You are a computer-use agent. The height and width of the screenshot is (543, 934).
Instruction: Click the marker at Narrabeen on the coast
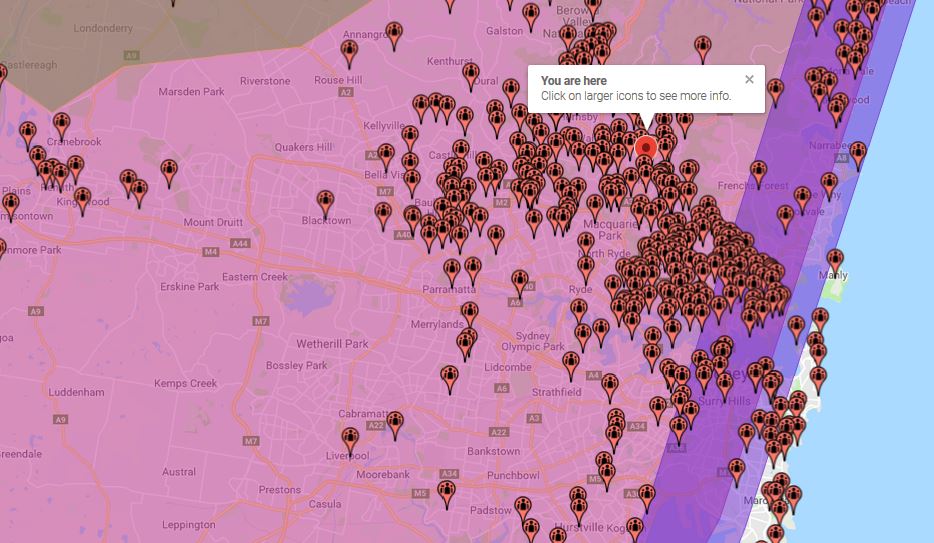pos(857,154)
